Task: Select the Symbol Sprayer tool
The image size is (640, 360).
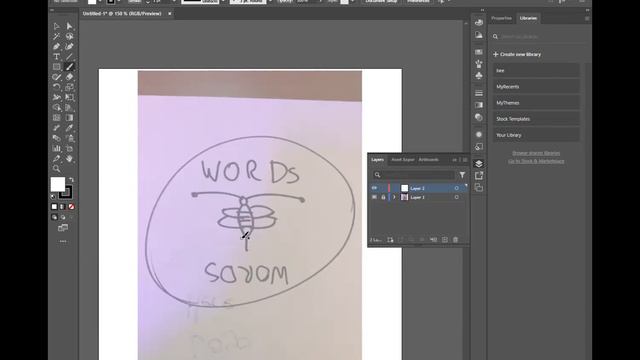Action: point(69,138)
